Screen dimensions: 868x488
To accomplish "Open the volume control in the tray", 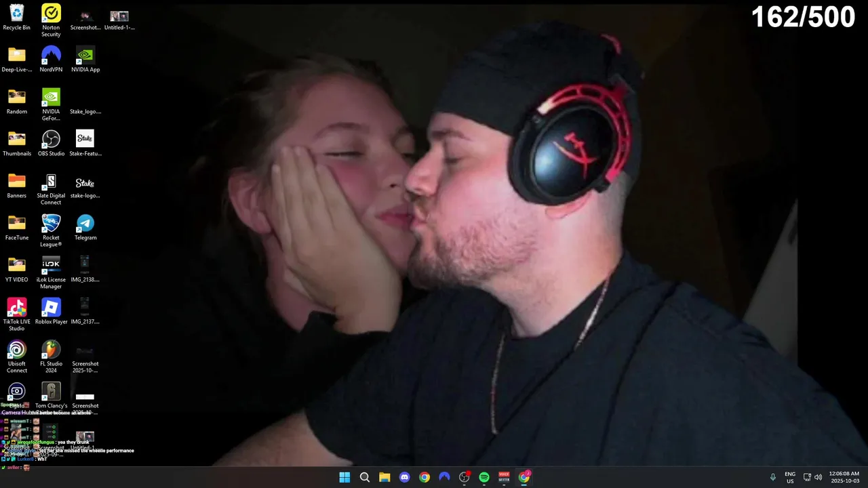I will click(818, 477).
